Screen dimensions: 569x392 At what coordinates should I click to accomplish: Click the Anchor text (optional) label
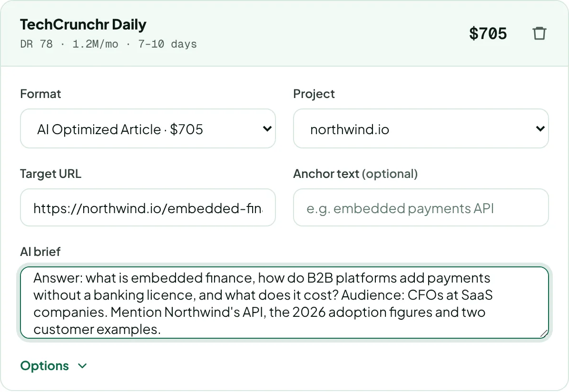coord(355,174)
